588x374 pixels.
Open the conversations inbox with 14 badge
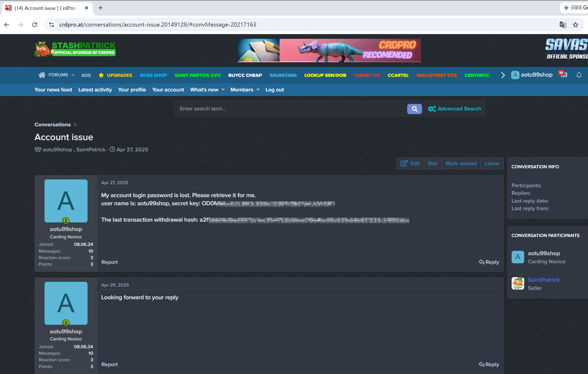[x=564, y=75]
